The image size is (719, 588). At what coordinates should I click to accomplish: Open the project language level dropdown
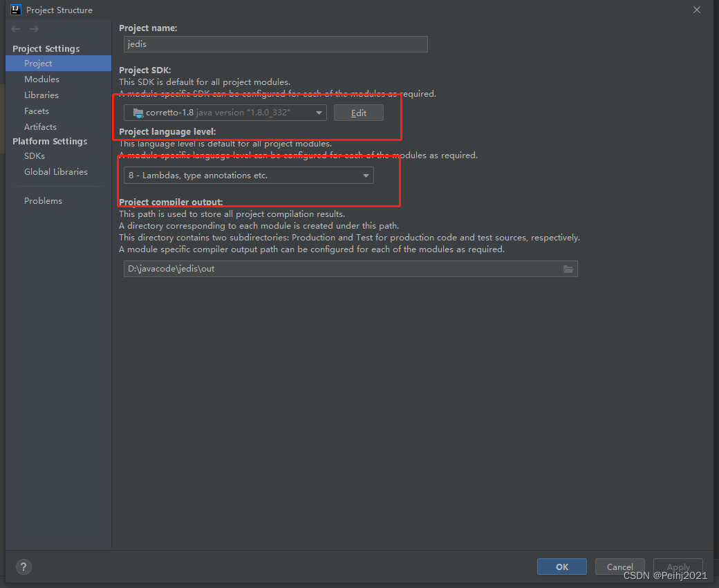coord(248,176)
